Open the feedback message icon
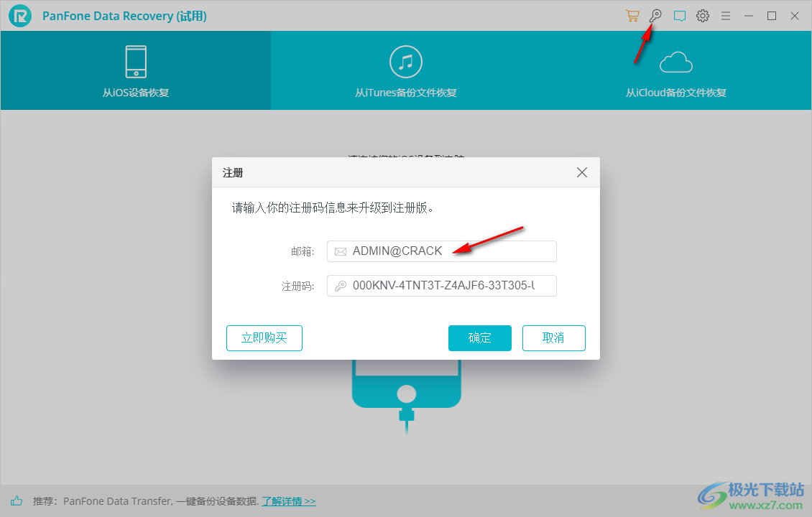This screenshot has height=517, width=812. point(680,16)
